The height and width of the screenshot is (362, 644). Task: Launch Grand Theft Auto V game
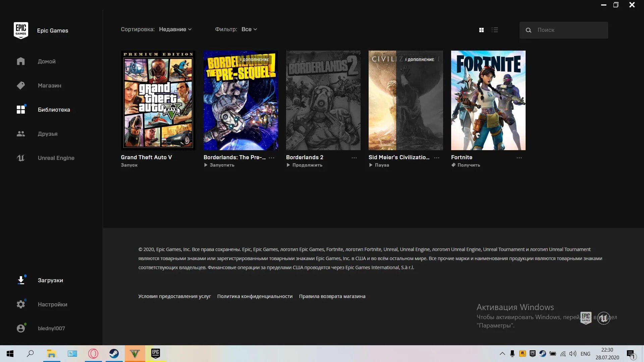(x=129, y=165)
